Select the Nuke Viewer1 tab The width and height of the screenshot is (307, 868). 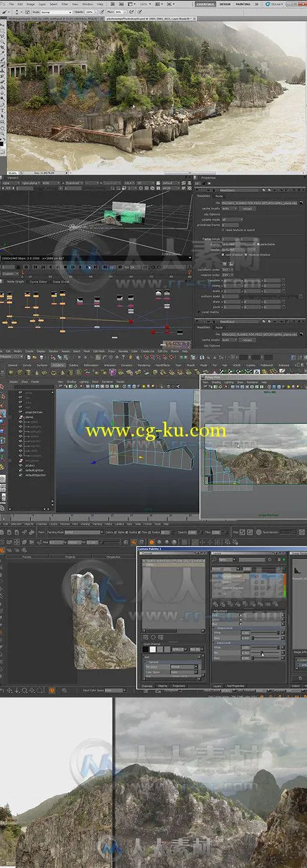click(x=12, y=178)
